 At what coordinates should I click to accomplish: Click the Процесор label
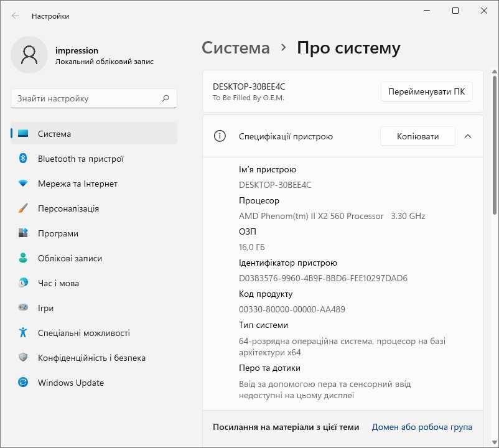[x=259, y=200]
